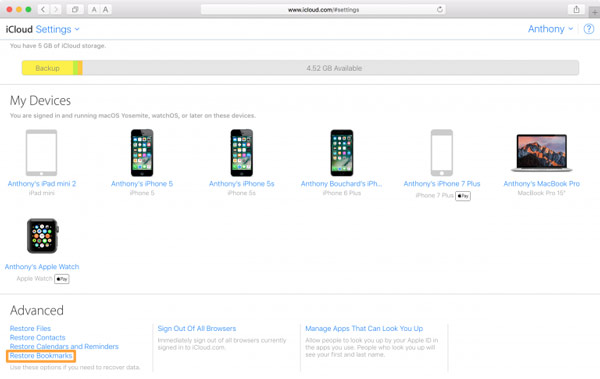Decrease text size with small A button

pyautogui.click(x=94, y=9)
